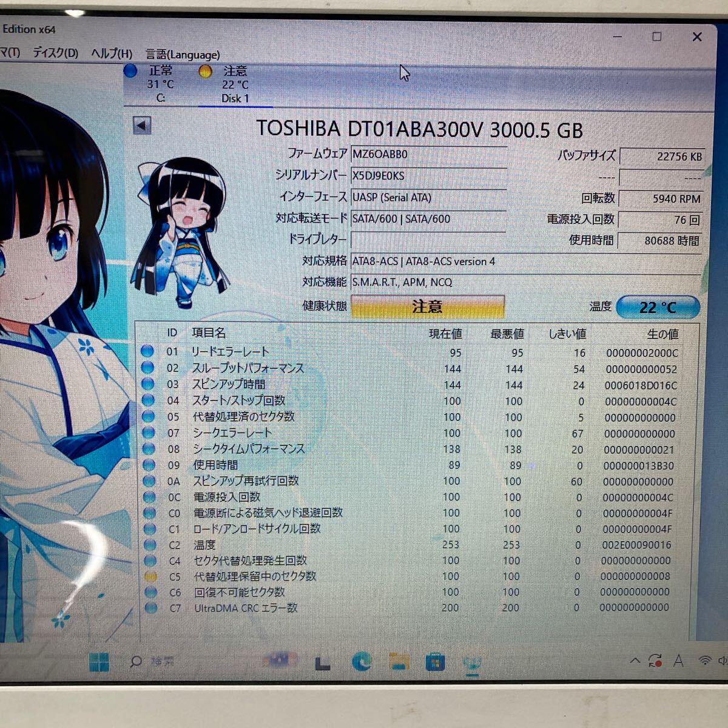The image size is (728, 728).
Task: Click raw value 0006018D016C
Action: click(641, 386)
